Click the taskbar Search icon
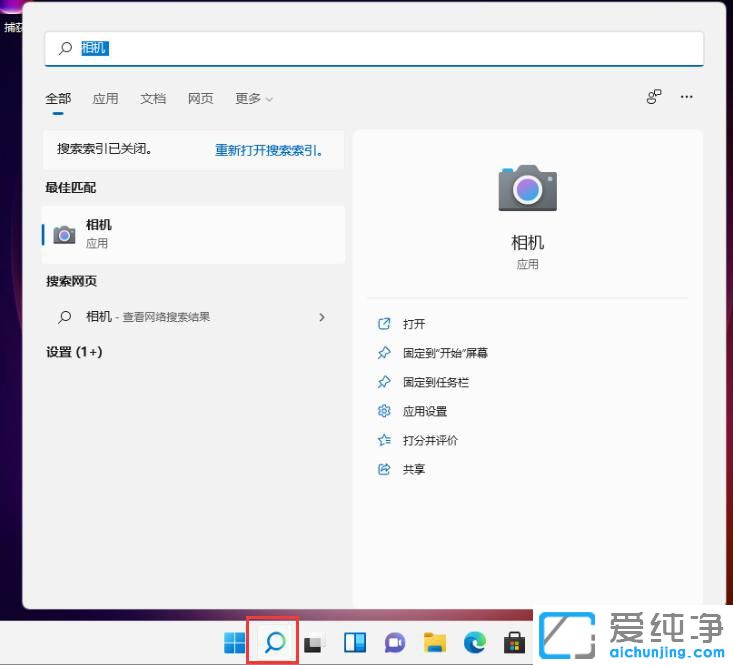 [x=275, y=643]
